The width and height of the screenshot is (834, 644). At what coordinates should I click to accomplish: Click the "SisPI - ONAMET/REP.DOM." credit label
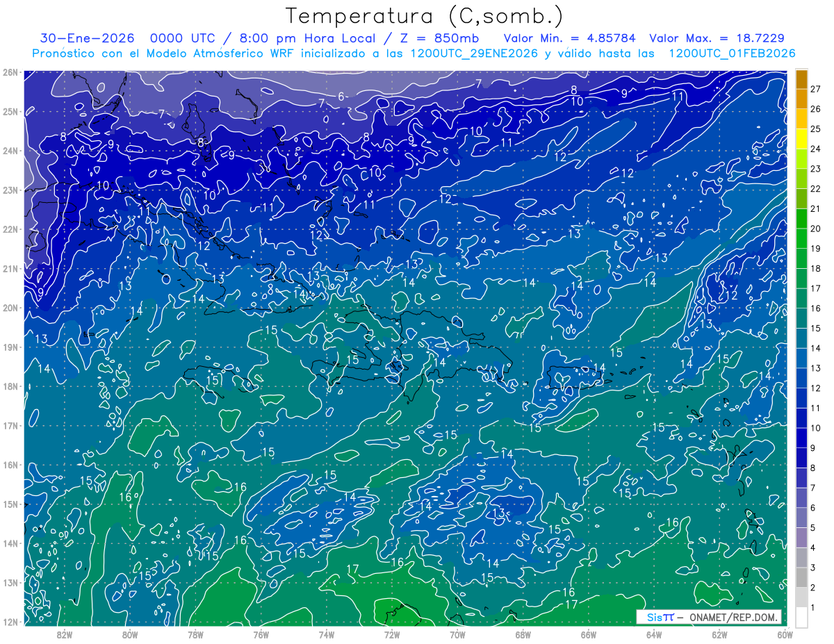tap(709, 617)
